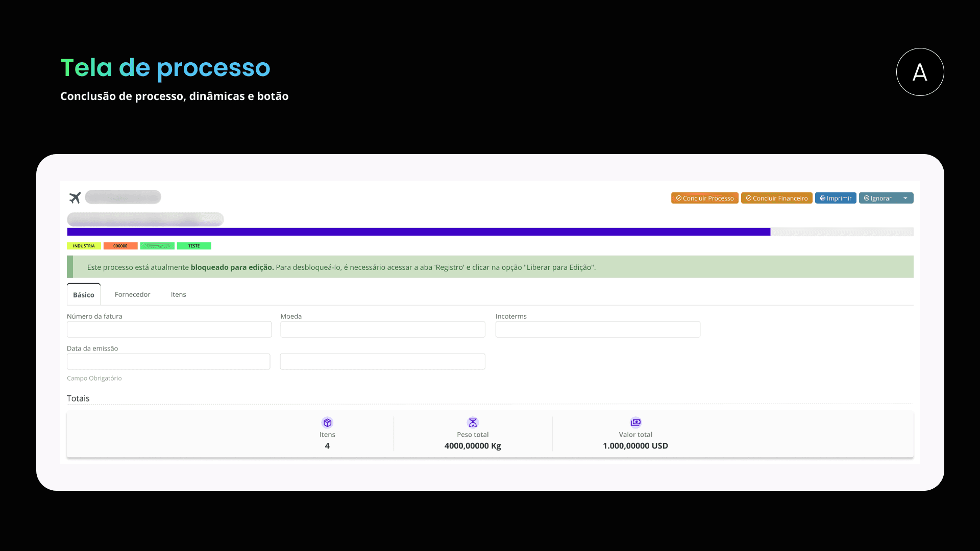Click the Concluir Financeiro button
980x551 pixels.
click(776, 198)
